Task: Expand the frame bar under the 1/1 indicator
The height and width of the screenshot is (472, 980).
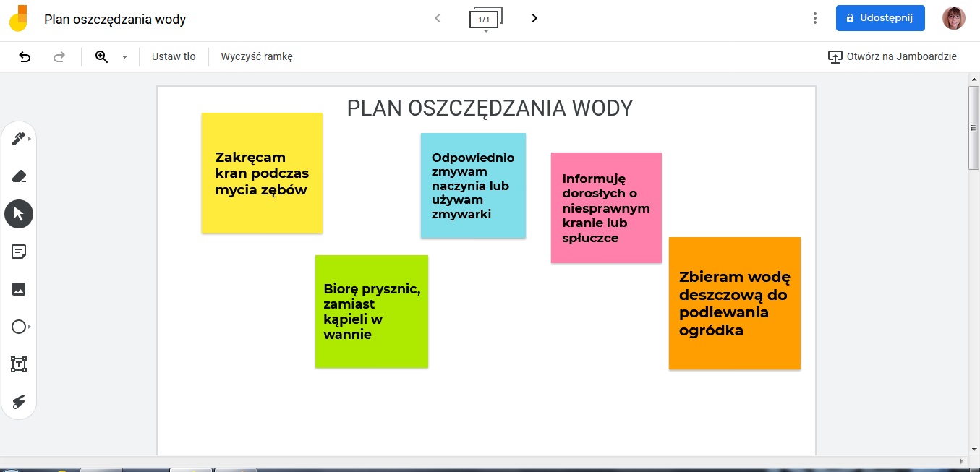Action: (486, 31)
